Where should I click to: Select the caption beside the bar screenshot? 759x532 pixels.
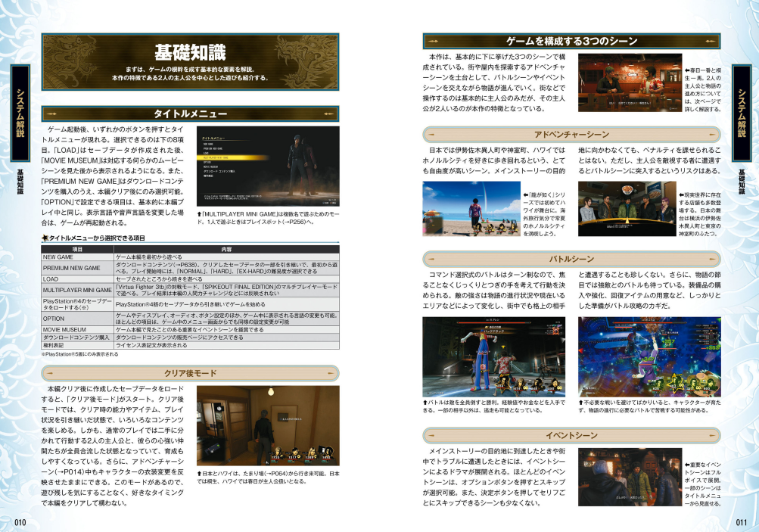pos(703,89)
